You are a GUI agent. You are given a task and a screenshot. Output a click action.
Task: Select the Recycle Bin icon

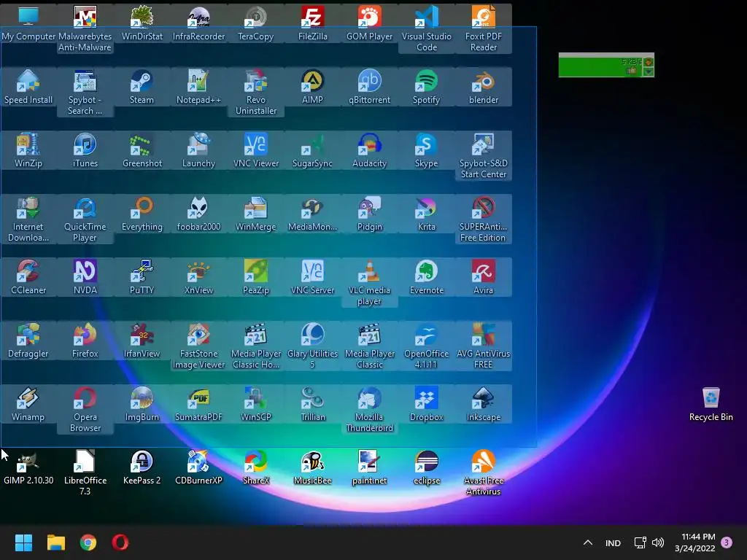[711, 404]
